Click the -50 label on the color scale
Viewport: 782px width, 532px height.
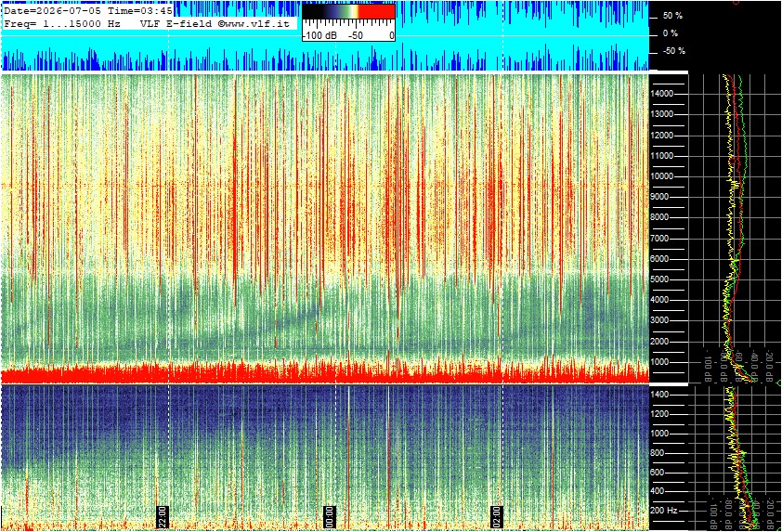356,36
